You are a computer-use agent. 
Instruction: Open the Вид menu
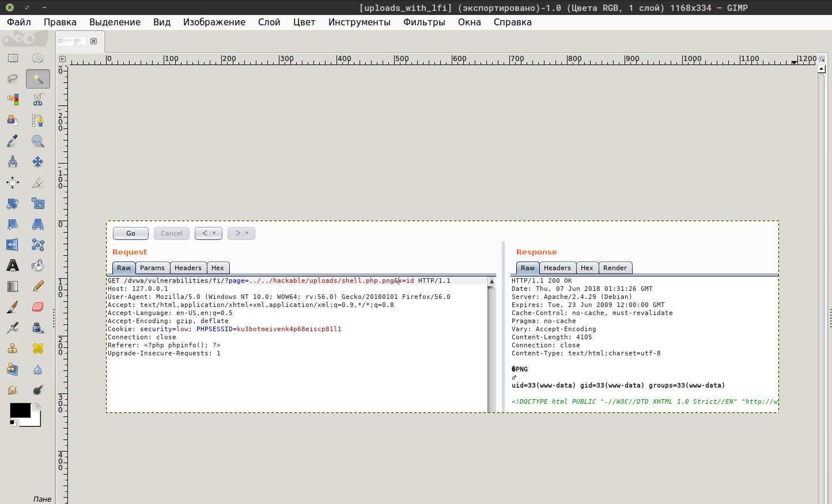[x=162, y=22]
